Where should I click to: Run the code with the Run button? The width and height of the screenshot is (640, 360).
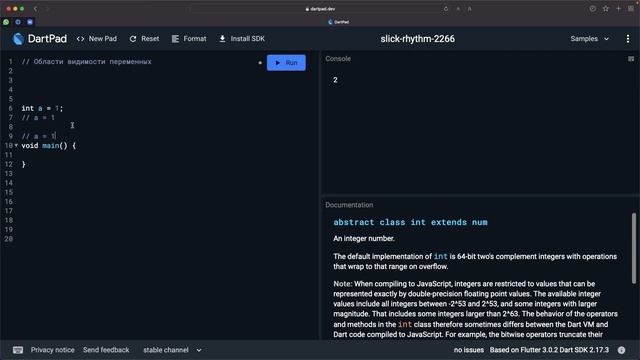pyautogui.click(x=286, y=63)
